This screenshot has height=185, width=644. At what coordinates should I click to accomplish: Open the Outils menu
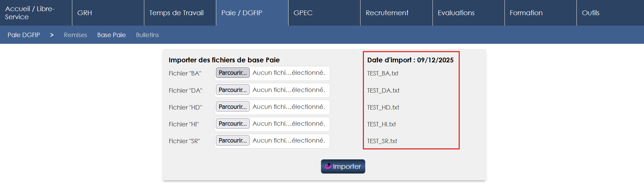click(591, 13)
